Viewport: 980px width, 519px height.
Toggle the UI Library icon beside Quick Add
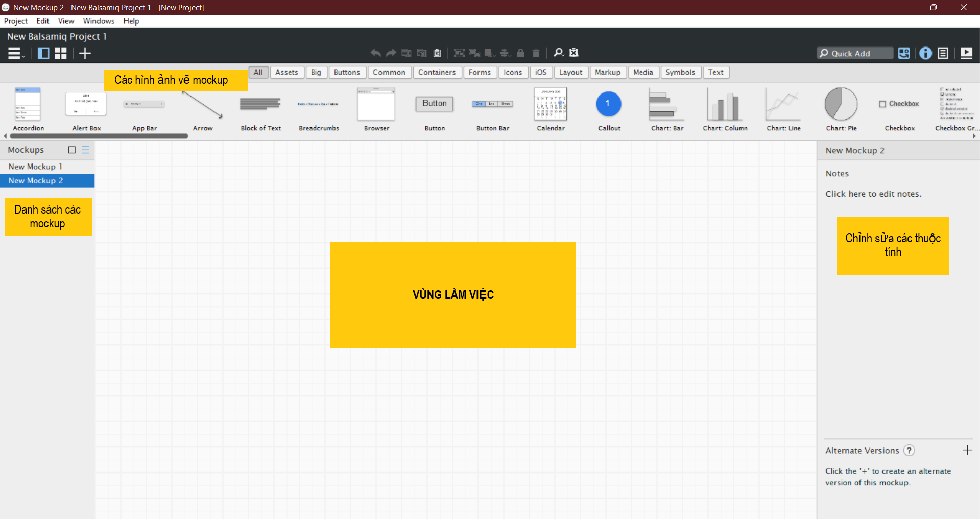(x=904, y=53)
